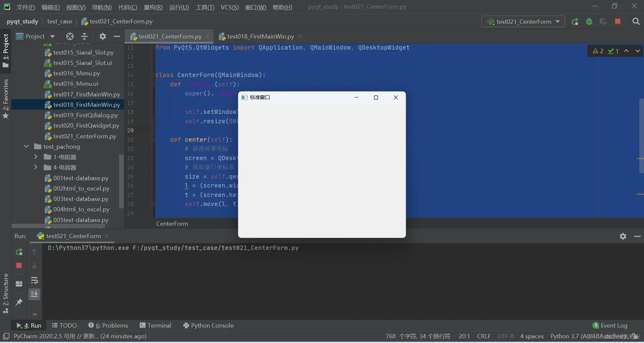Click the PyCharm 2020.2.5 update notification

80,336
